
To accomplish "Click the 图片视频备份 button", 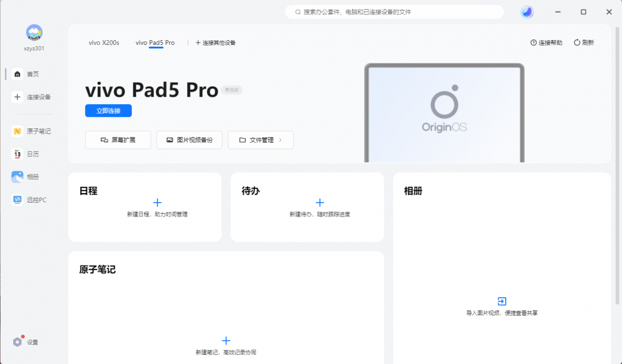I will (x=189, y=140).
